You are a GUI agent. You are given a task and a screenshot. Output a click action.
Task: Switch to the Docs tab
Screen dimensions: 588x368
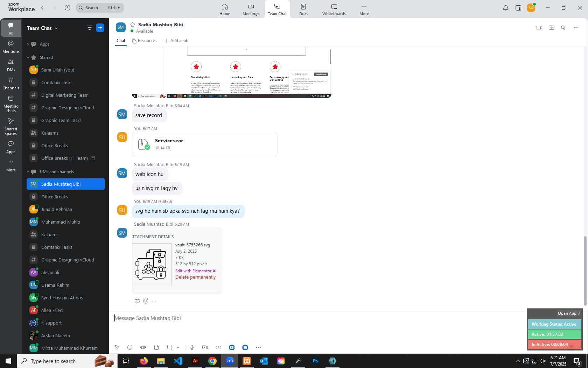[303, 9]
